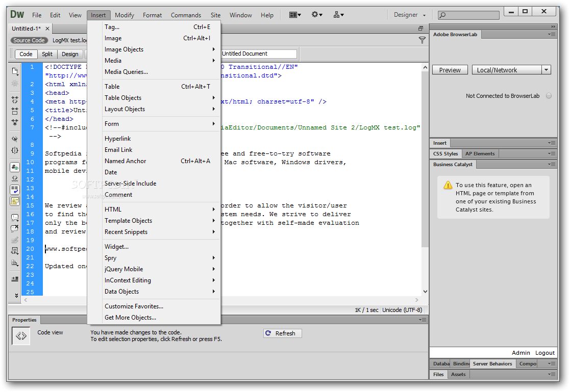Toggle Syntax Error Alerts in info bar

(14, 201)
